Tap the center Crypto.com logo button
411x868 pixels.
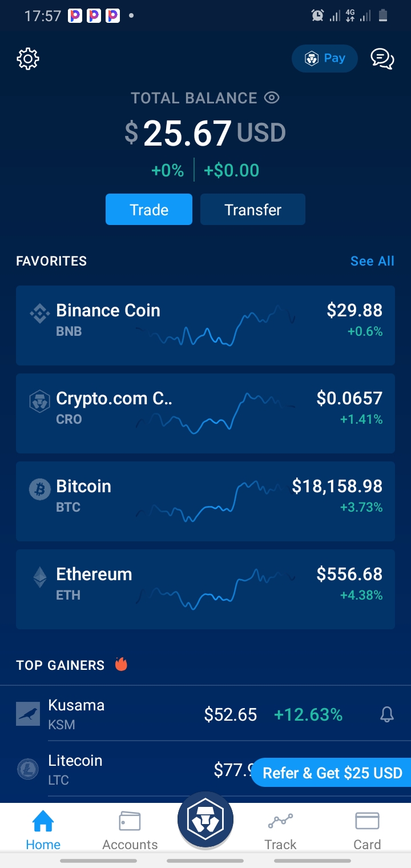point(205,820)
